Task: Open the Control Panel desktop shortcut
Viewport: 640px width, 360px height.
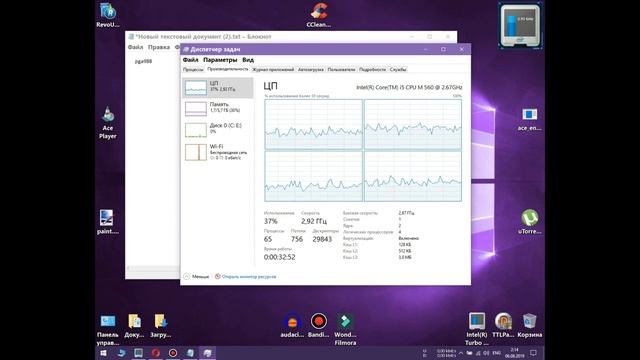Action: pos(108,330)
